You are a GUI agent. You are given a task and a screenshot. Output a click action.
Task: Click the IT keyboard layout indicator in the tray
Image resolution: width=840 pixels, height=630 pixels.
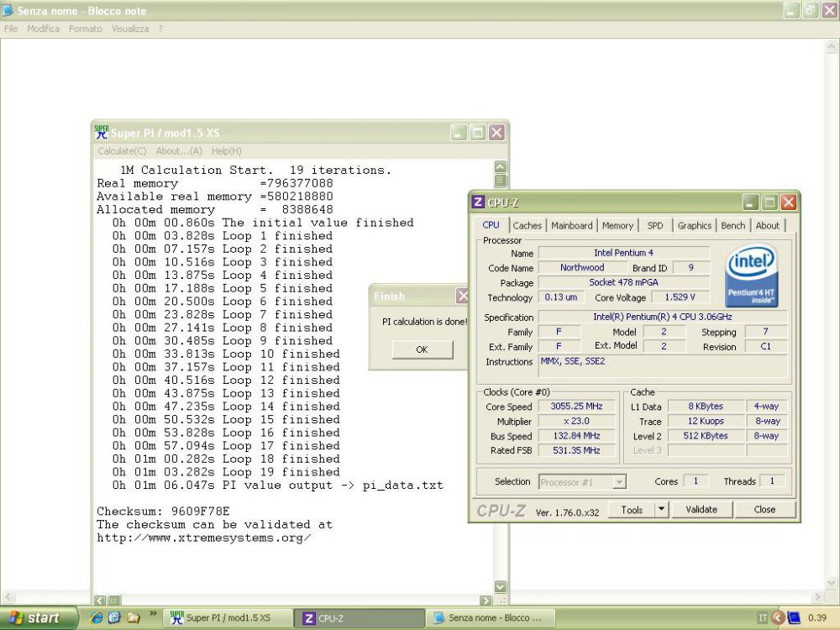tap(762, 617)
